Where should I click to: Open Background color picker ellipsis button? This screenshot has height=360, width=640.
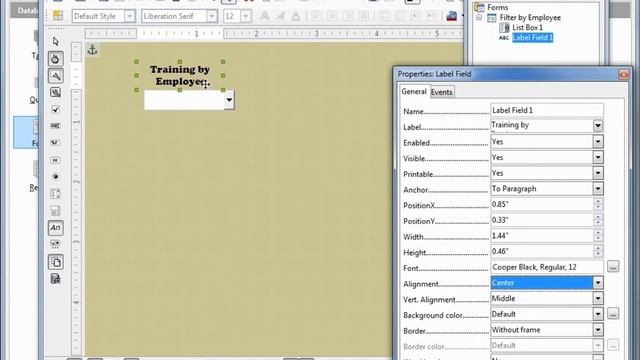tap(613, 314)
